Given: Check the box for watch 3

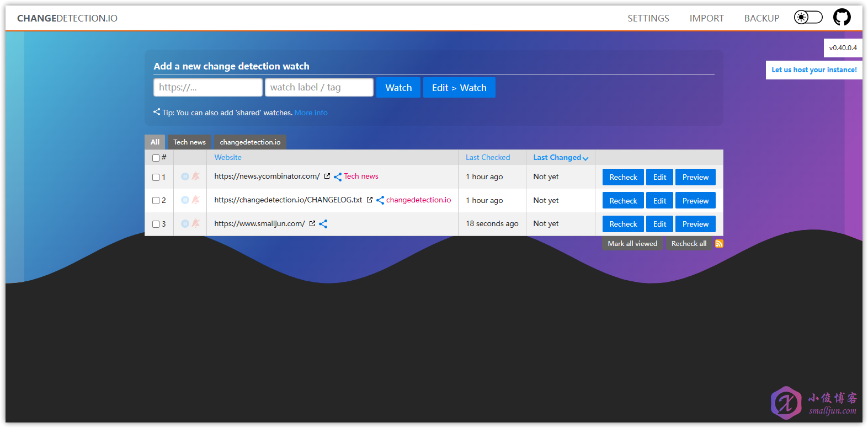Looking at the screenshot, I should 156,224.
